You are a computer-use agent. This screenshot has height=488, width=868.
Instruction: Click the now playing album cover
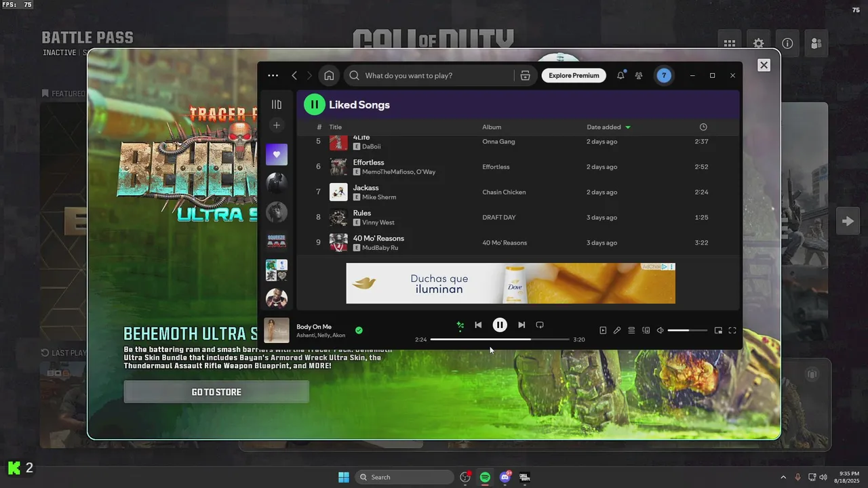[277, 330]
